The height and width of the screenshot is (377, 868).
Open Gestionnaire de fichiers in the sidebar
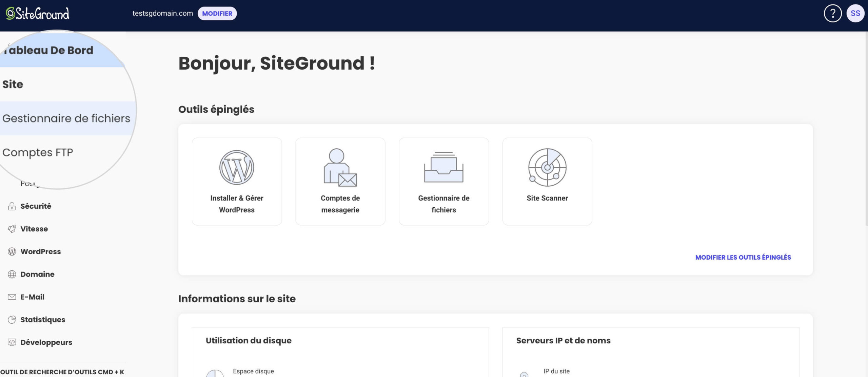66,118
